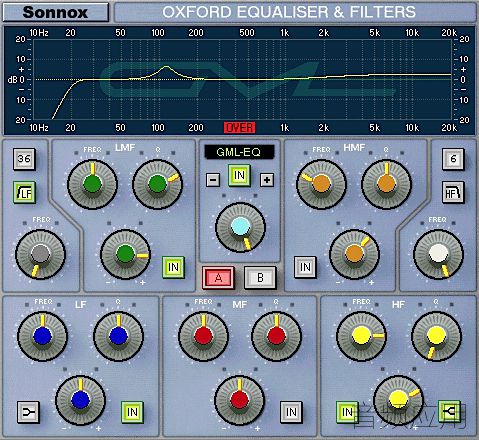Viewport: 479px width, 440px height.
Task: Click the HF Q yellow knob
Action: pos(436,336)
